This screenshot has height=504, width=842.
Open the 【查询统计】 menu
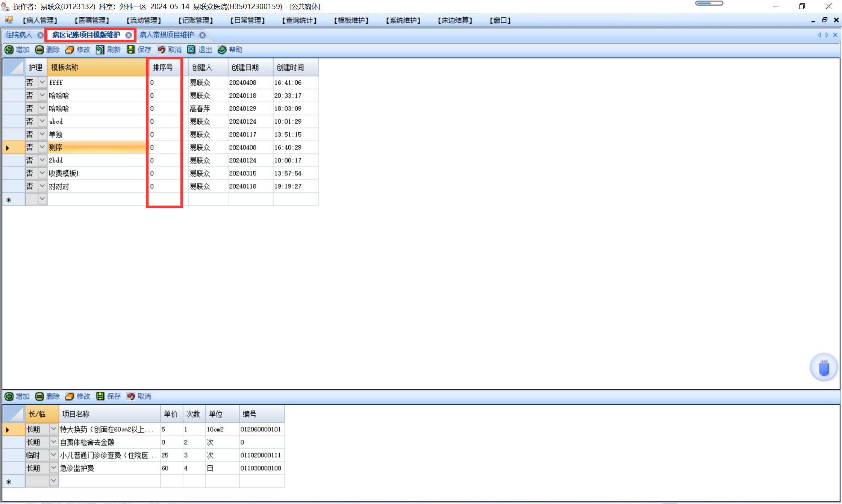pyautogui.click(x=299, y=20)
